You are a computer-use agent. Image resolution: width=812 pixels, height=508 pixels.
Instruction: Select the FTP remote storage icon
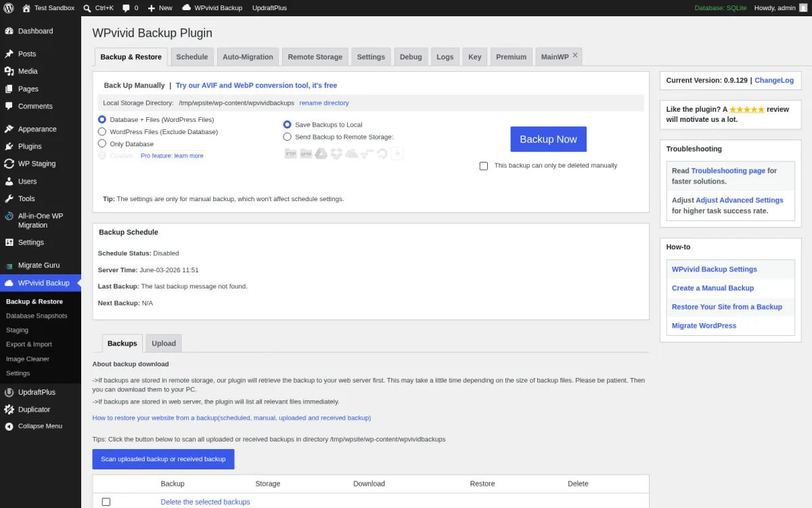point(291,154)
